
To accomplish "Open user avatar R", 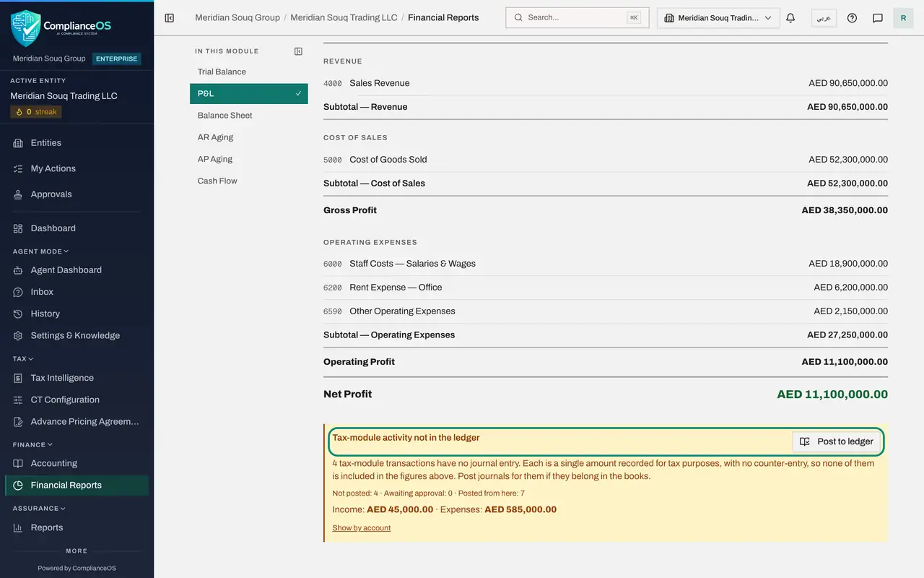I will [x=903, y=18].
